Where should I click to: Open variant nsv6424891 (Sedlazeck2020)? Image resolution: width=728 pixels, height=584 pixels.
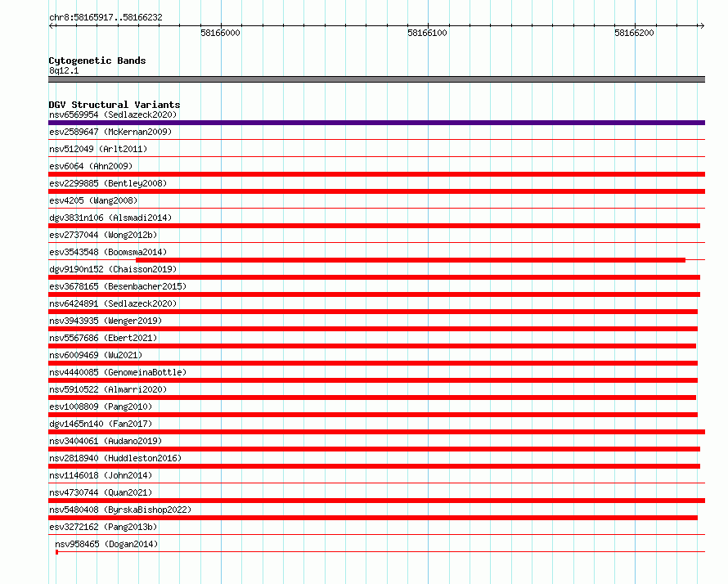tap(113, 303)
